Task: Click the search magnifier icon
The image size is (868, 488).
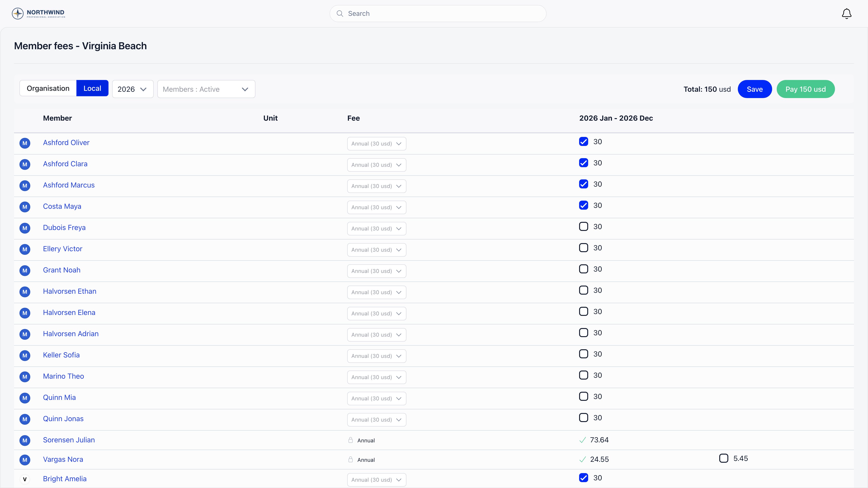Action: click(x=340, y=14)
